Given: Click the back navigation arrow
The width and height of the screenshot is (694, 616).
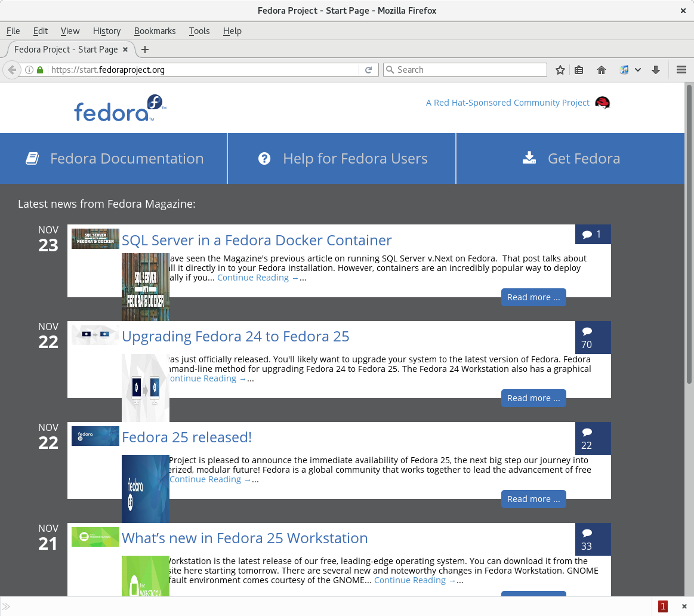Looking at the screenshot, I should pos(12,69).
